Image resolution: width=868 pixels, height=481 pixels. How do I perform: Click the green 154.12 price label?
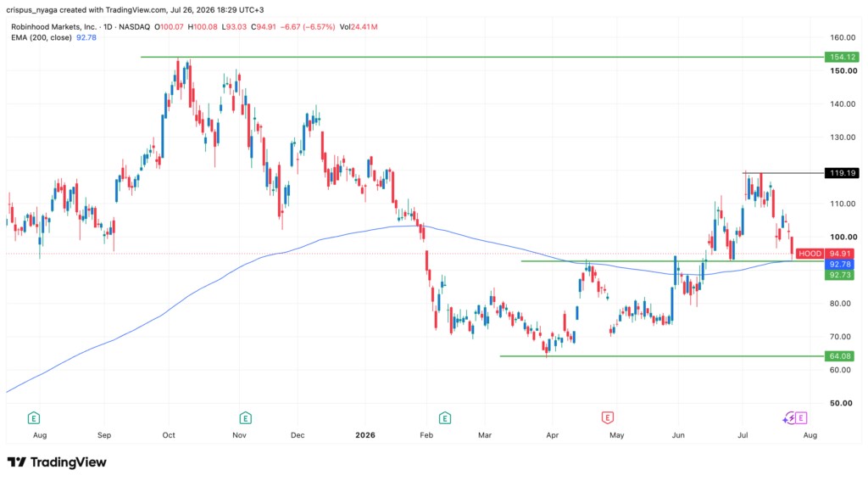tap(842, 57)
